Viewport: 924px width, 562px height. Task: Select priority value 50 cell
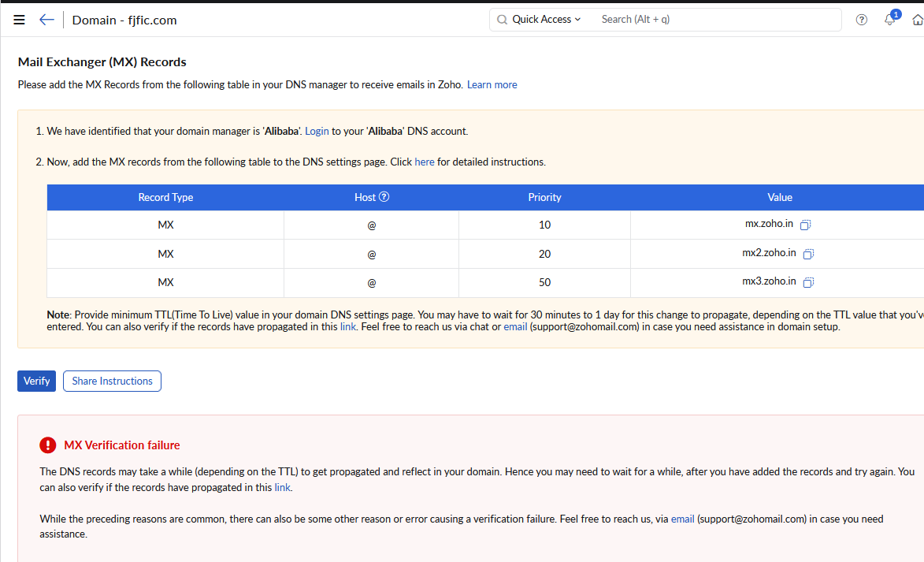tap(544, 282)
